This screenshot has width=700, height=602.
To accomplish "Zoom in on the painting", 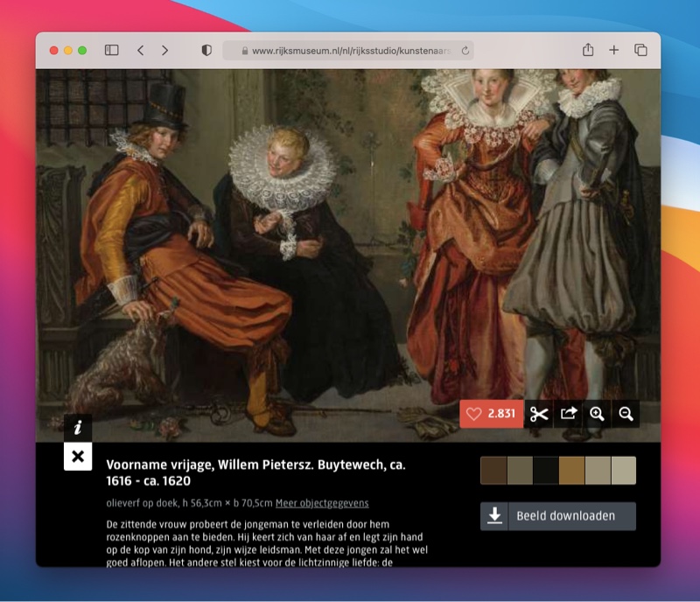I will tap(597, 414).
